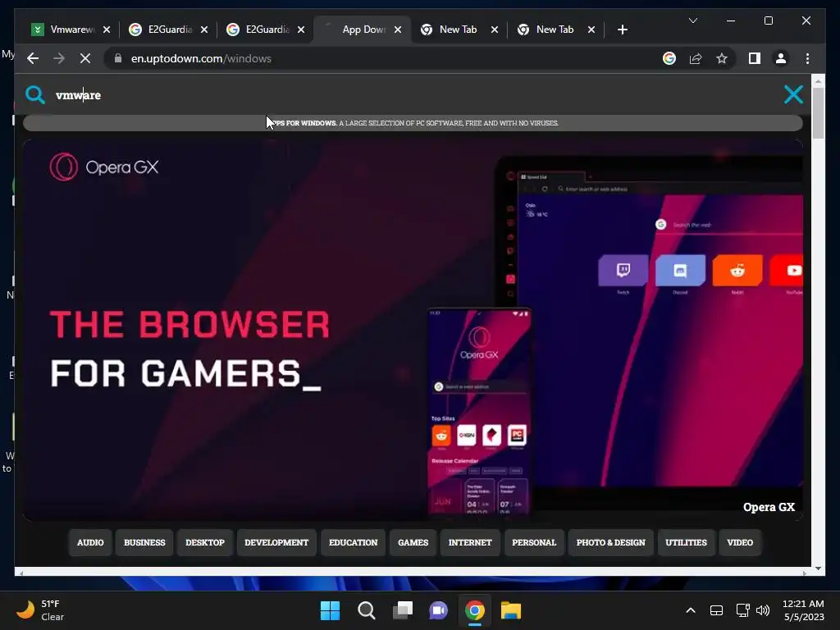Close the App Downloads tab
This screenshot has height=630, width=840.
(398, 30)
